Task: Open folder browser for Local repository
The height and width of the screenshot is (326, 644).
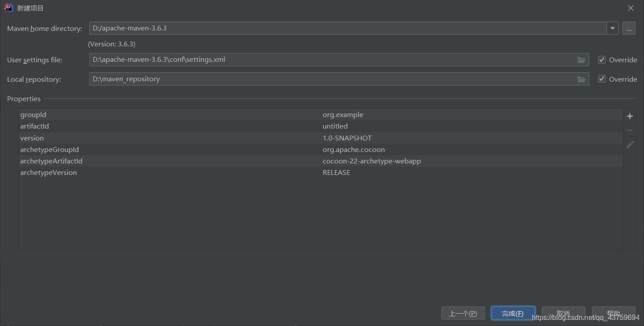Action: pyautogui.click(x=581, y=79)
